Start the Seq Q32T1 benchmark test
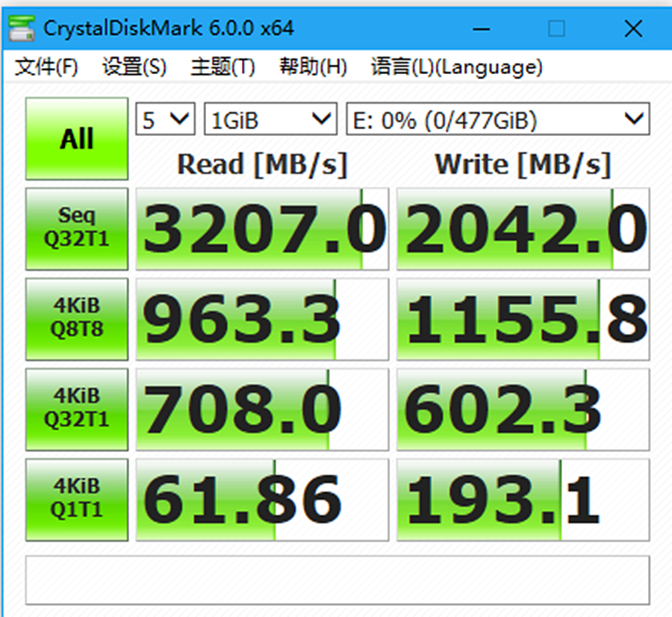The height and width of the screenshot is (617, 672). (x=75, y=228)
